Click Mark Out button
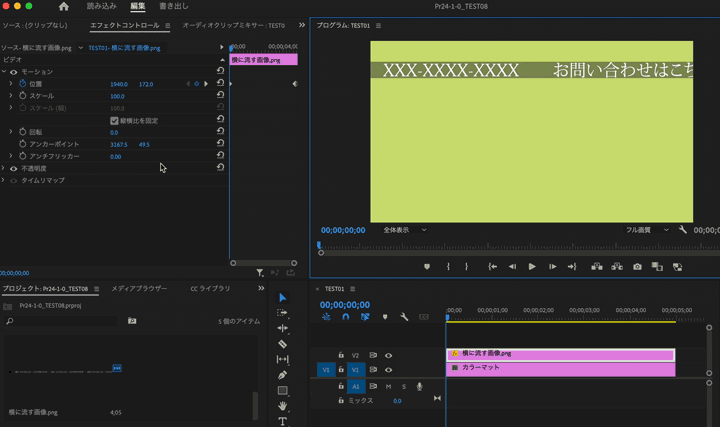Viewport: 720px width, 427px height. (x=467, y=267)
